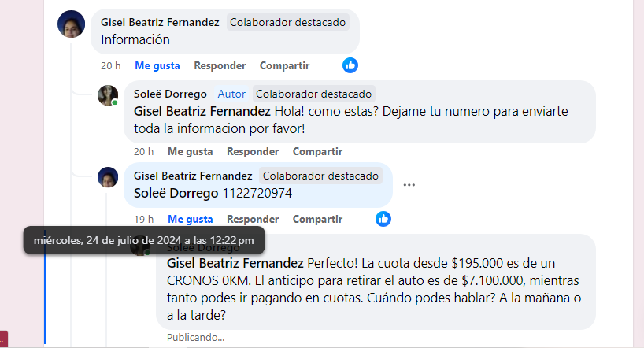Open three-dot options menu beside phone number reply
This screenshot has width=644, height=348.
409,185
